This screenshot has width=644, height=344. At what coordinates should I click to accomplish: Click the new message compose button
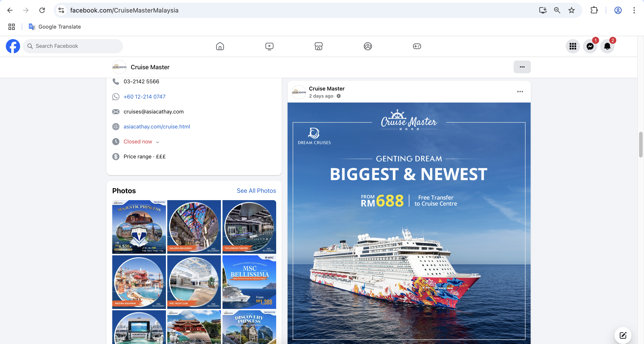623,335
